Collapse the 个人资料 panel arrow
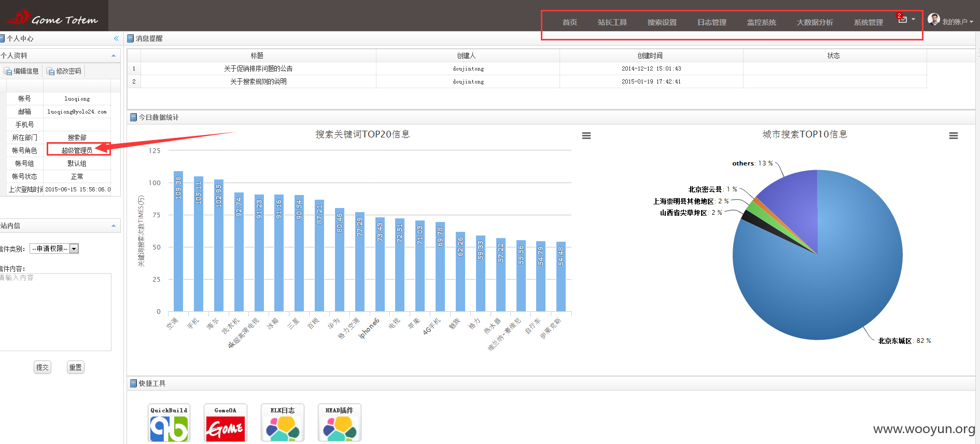The width and height of the screenshot is (980, 444). tap(114, 55)
